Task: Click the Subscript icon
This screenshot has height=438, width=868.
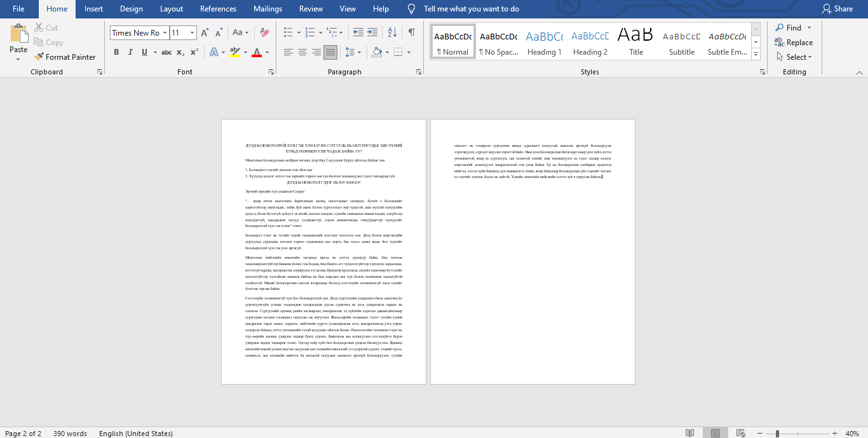Action: click(180, 52)
